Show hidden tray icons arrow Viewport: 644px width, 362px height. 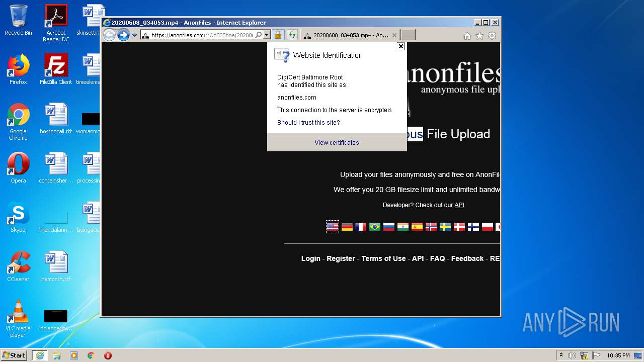(x=561, y=355)
